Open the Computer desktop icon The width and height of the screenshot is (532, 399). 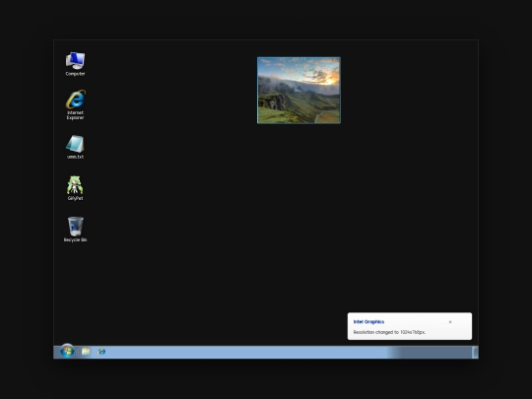75,64
